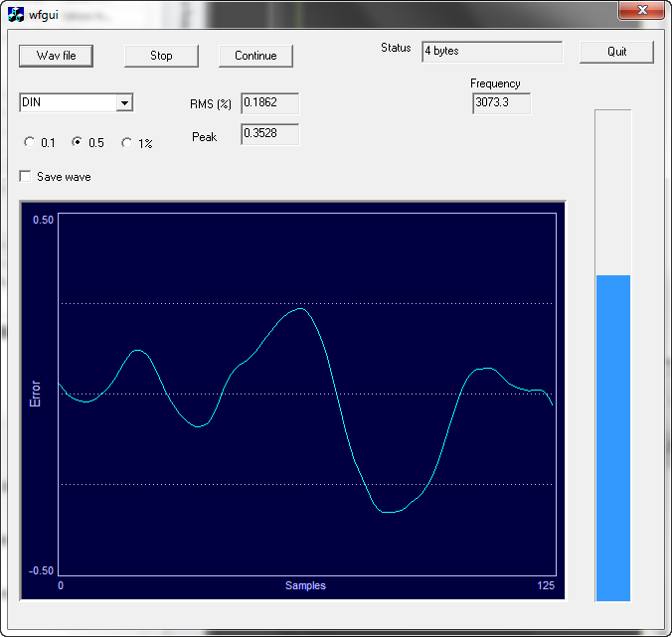Screen dimensions: 672x637
Task: Click the RMS (%) value field 0.1862
Action: click(x=270, y=103)
